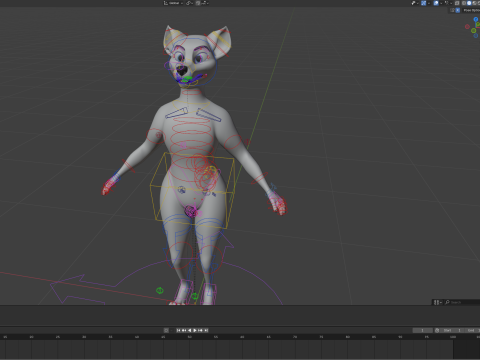Open the transform orientation dropdown in header
480x360 pixels.
coord(173,3)
